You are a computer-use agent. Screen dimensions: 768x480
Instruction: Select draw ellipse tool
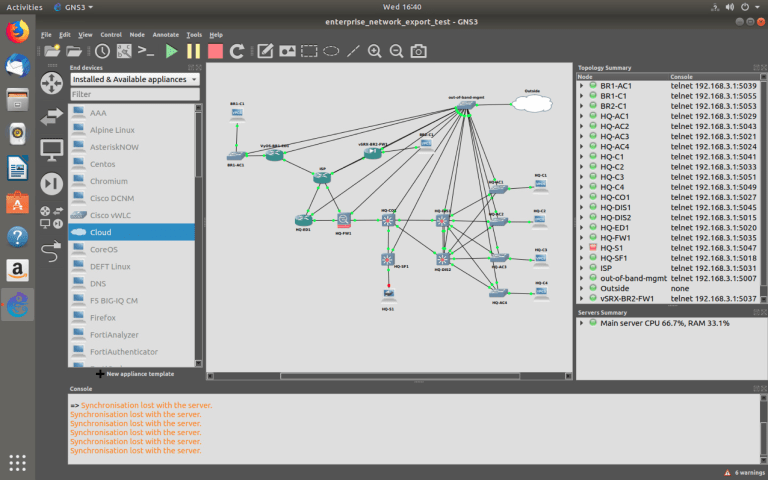(x=331, y=51)
